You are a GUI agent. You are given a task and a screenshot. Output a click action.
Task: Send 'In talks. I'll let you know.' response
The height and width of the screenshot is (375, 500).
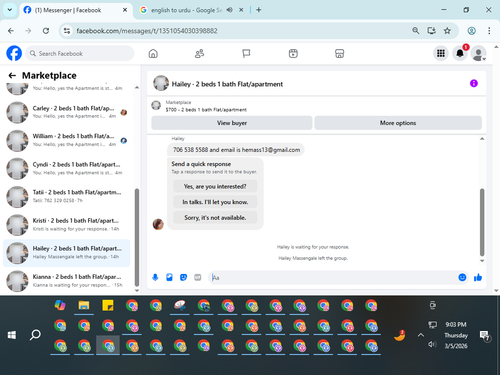pyautogui.click(x=215, y=202)
